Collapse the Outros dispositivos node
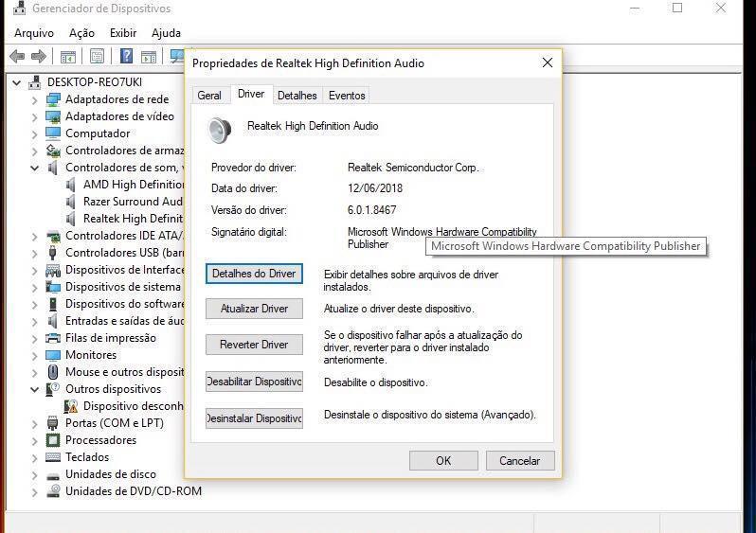 34,389
